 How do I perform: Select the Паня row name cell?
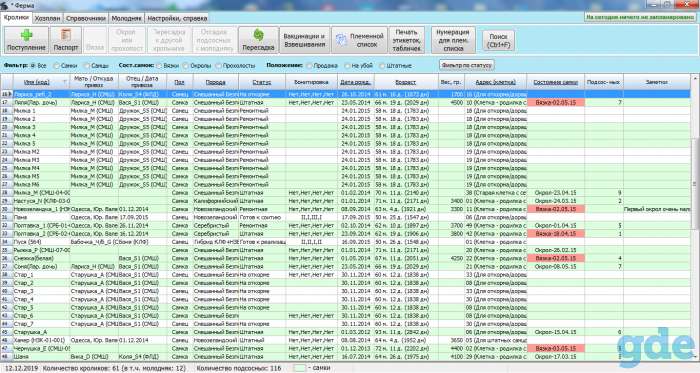[41, 217]
